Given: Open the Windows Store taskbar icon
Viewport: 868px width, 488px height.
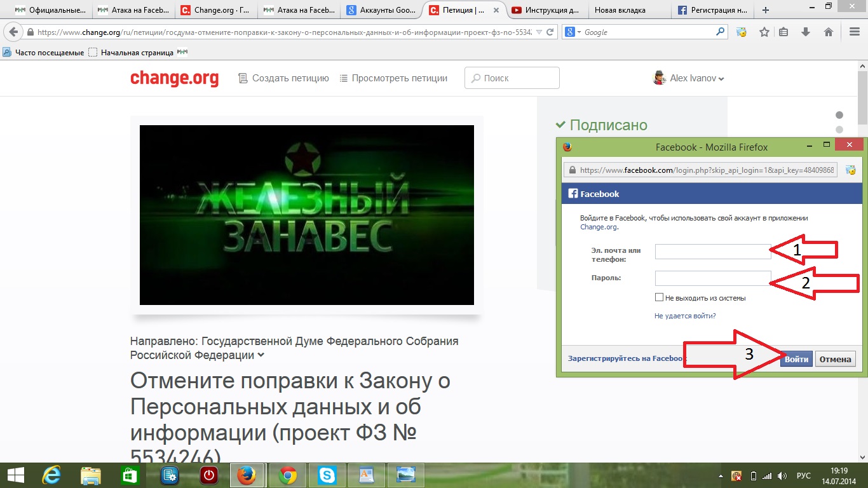Looking at the screenshot, I should pos(130,475).
